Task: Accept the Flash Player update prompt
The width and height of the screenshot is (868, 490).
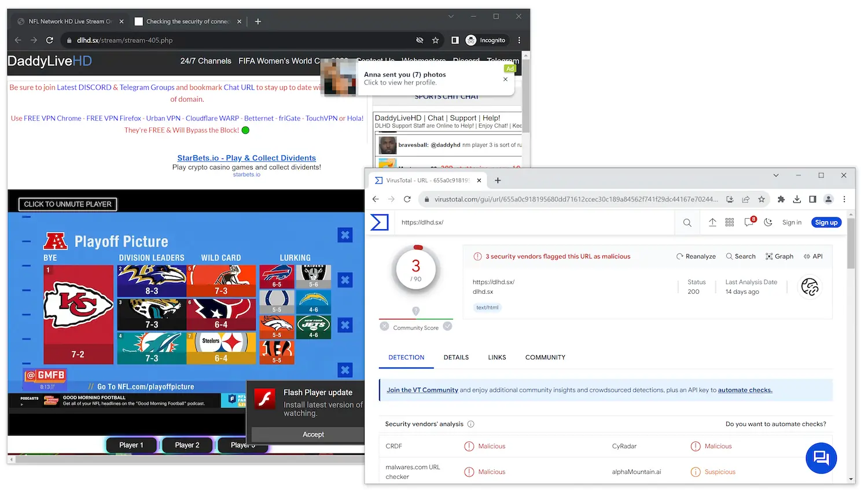Action: coord(313,434)
